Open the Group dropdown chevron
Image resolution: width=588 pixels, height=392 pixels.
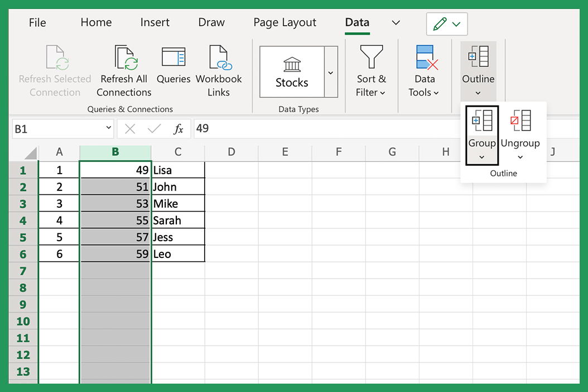click(481, 156)
